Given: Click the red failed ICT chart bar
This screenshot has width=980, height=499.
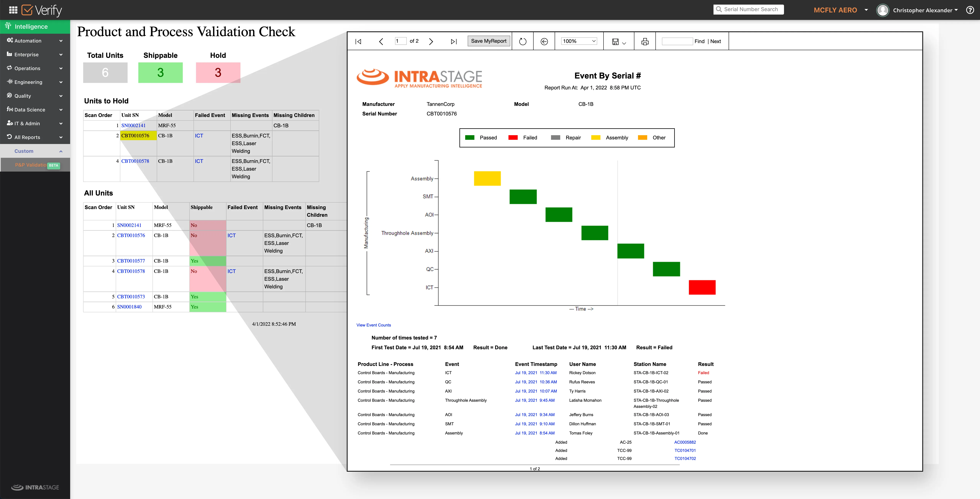Looking at the screenshot, I should tap(702, 288).
